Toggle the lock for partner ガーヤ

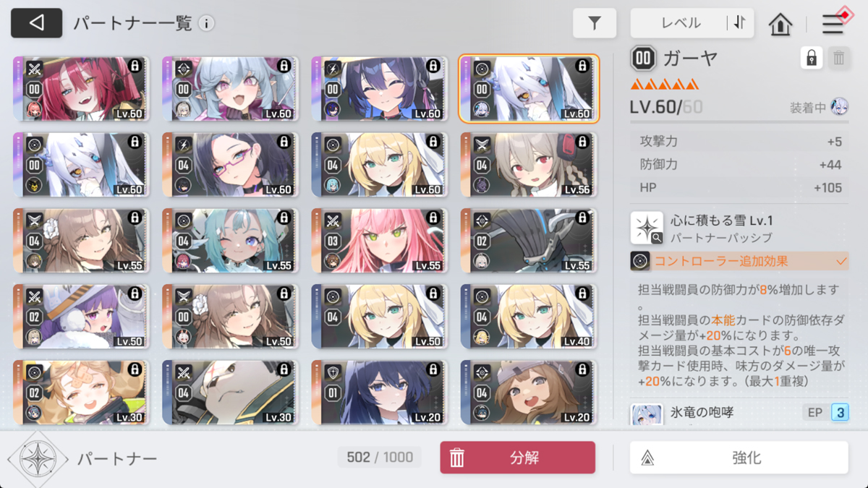(812, 58)
